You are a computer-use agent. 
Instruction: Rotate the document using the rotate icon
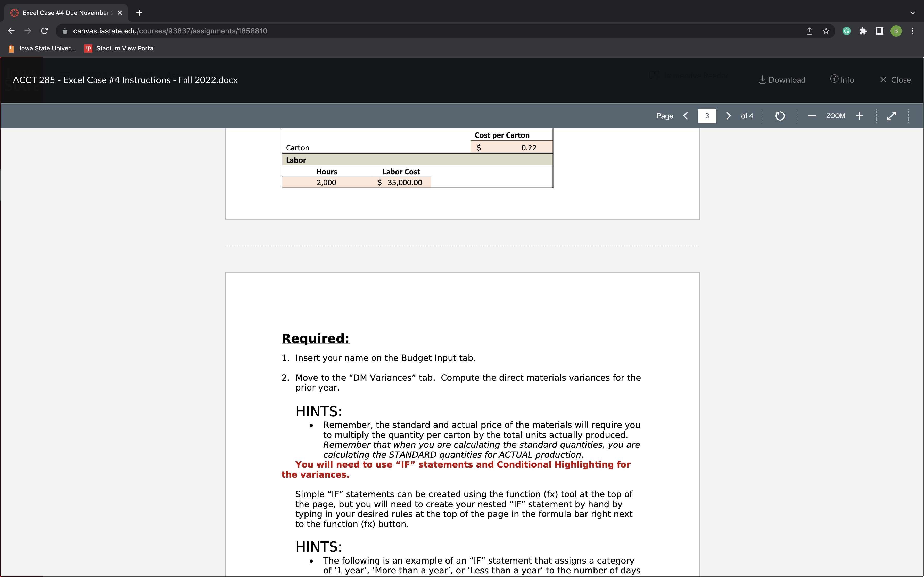(780, 116)
